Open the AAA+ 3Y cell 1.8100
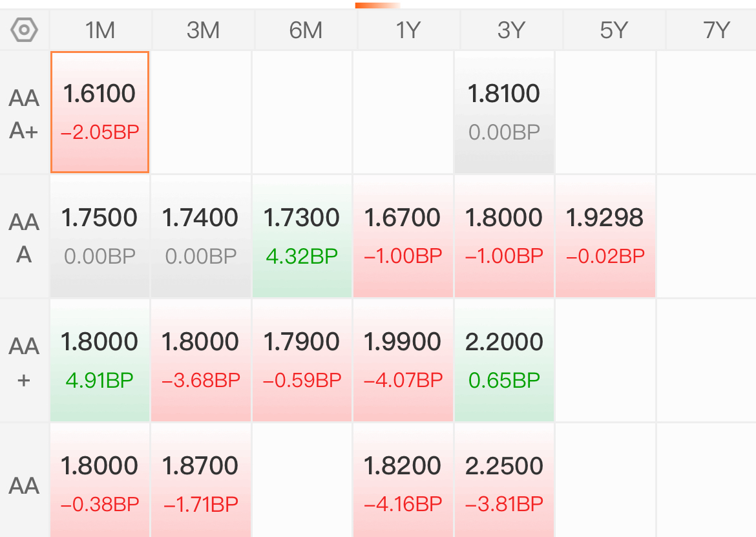 point(504,112)
